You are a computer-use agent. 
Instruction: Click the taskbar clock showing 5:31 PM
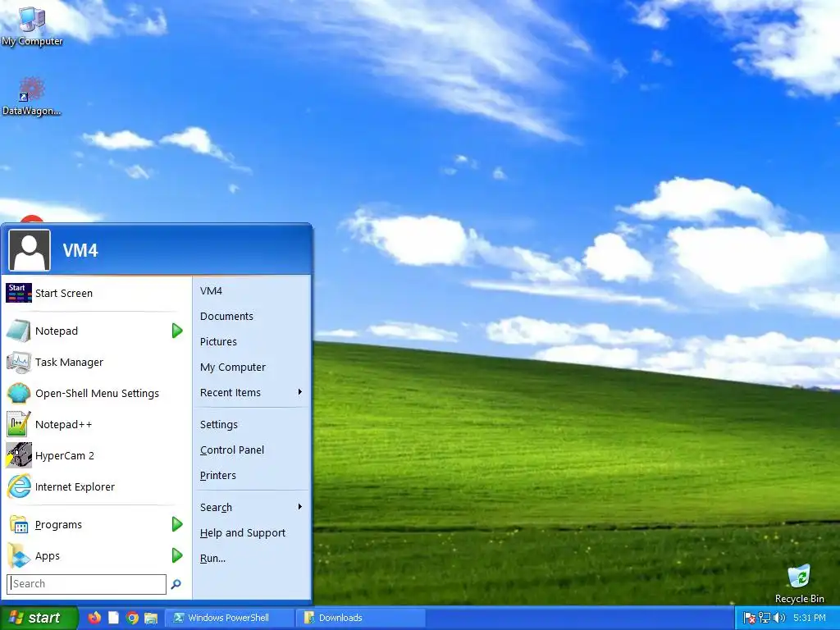pos(810,618)
